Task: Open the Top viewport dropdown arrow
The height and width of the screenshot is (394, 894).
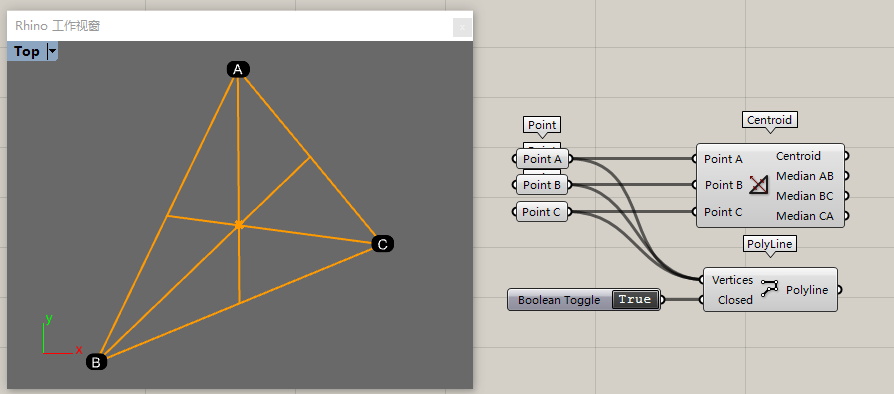Action: (52, 51)
